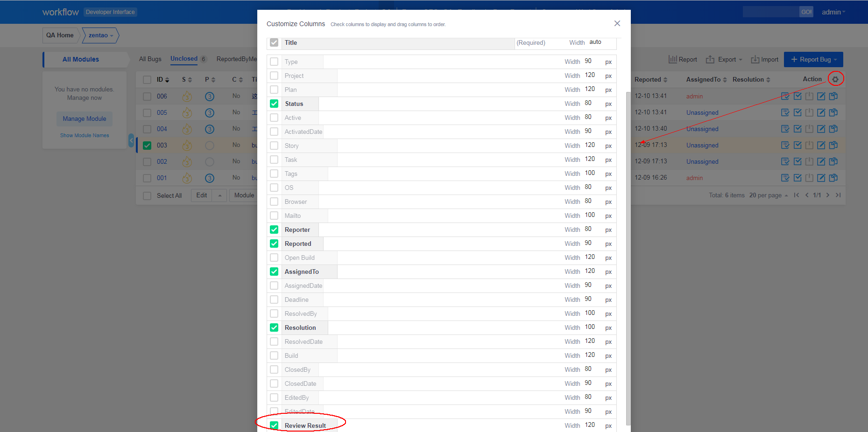Uncheck the Review Result column checkbox
This screenshot has width=868, height=432.
(x=274, y=425)
